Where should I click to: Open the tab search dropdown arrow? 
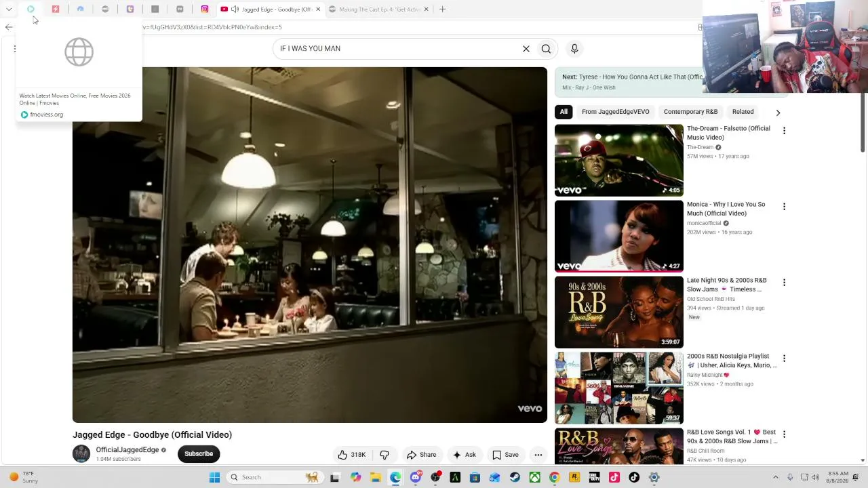coord(9,9)
